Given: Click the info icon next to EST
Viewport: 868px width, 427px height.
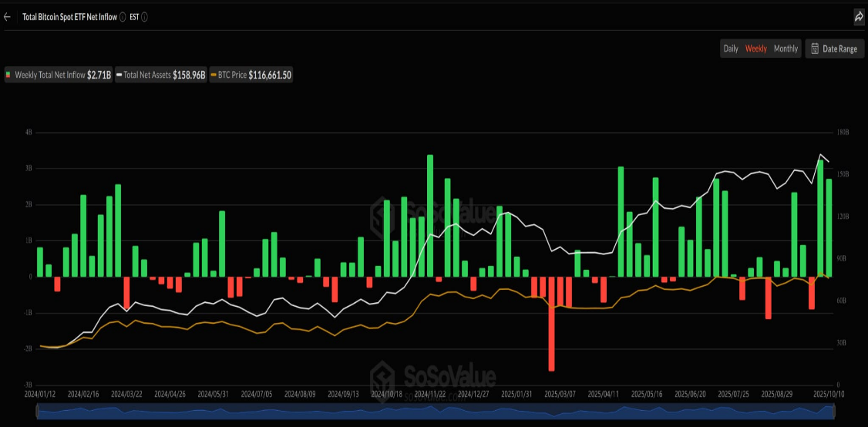Looking at the screenshot, I should [145, 16].
